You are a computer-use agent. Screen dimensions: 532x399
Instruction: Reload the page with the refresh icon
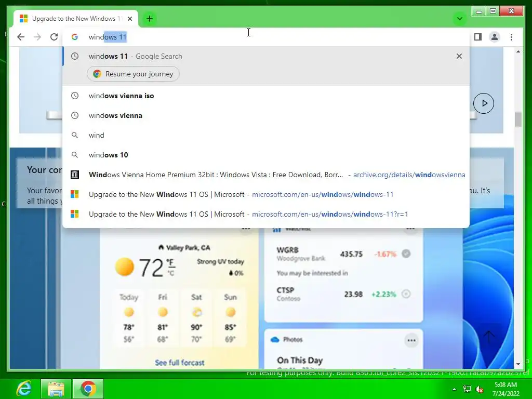(54, 37)
